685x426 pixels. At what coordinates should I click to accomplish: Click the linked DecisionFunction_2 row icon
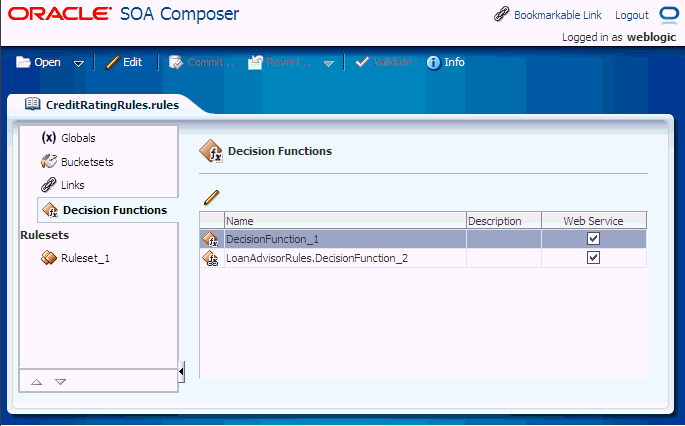point(211,258)
